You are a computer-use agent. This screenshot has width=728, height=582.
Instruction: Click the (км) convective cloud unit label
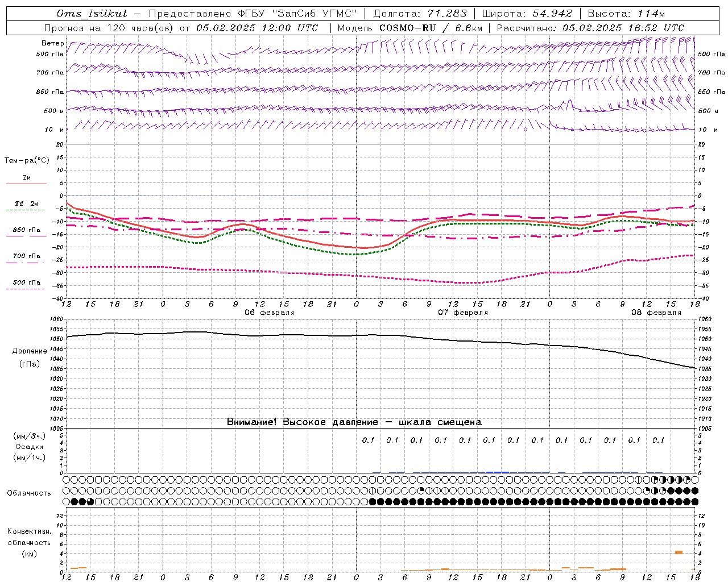point(29,554)
